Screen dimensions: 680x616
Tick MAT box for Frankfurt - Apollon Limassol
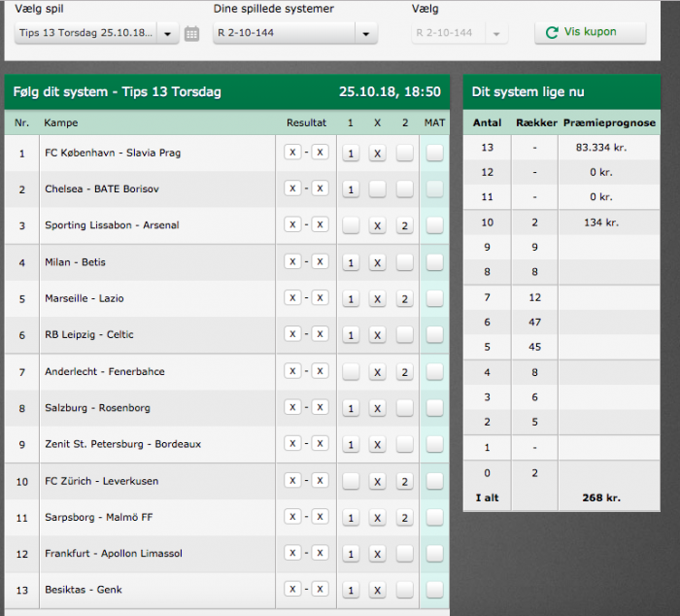[434, 554]
